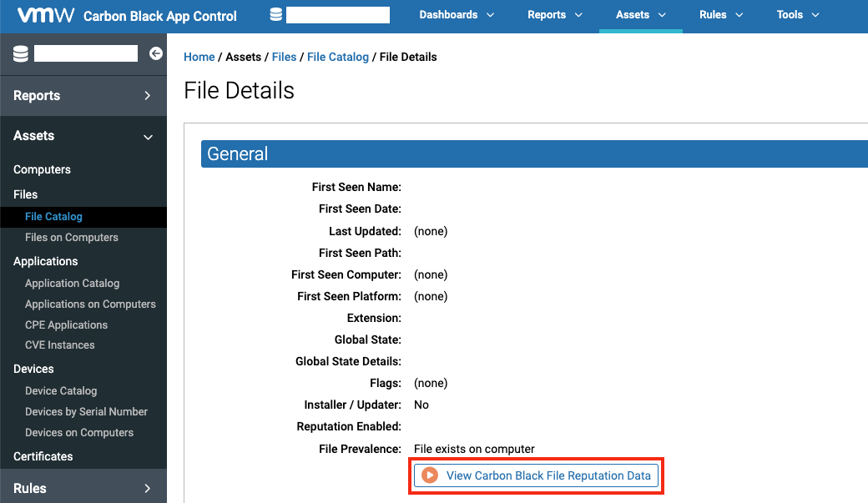Screen dimensions: 868x503
Task: Click the 'Extension:' label
Action: 374,318
